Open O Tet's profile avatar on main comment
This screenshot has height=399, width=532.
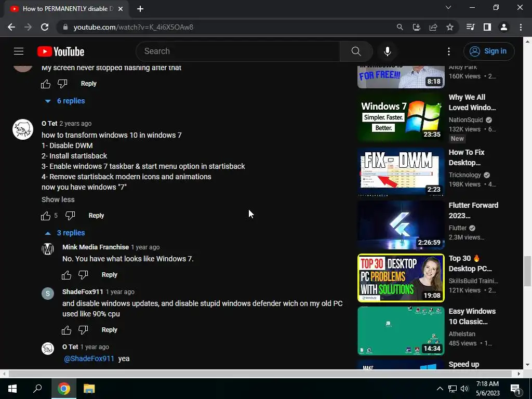[23, 129]
